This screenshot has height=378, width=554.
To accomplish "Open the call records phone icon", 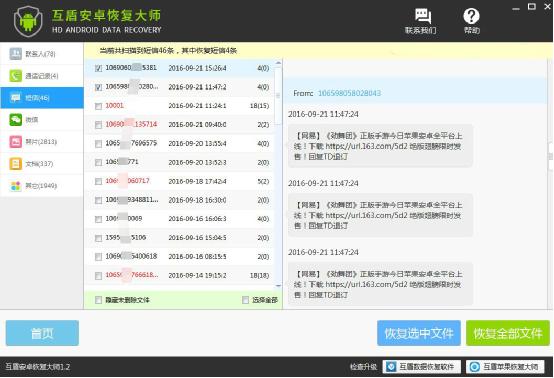I will coord(16,76).
